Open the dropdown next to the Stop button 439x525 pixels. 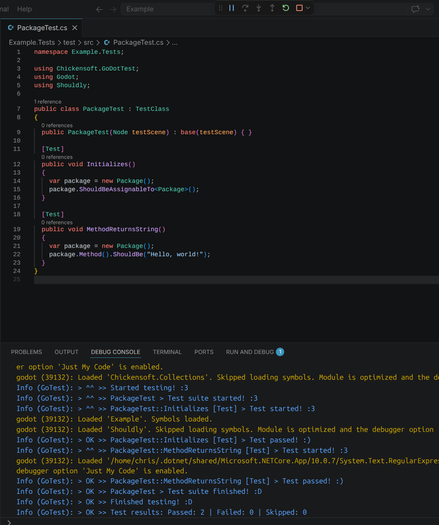pos(308,8)
